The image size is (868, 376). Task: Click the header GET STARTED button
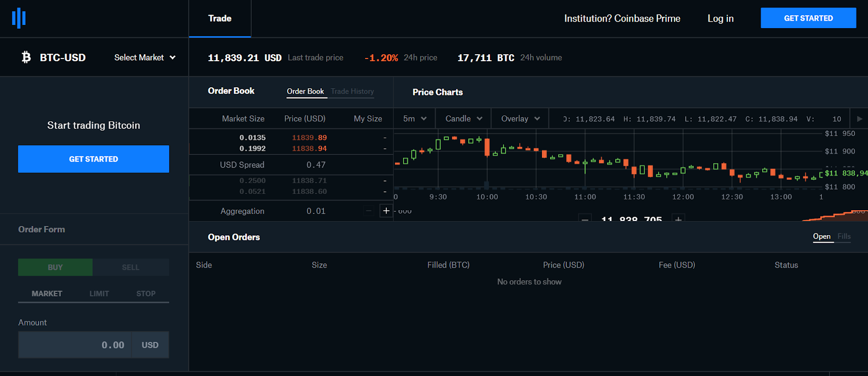tap(808, 18)
